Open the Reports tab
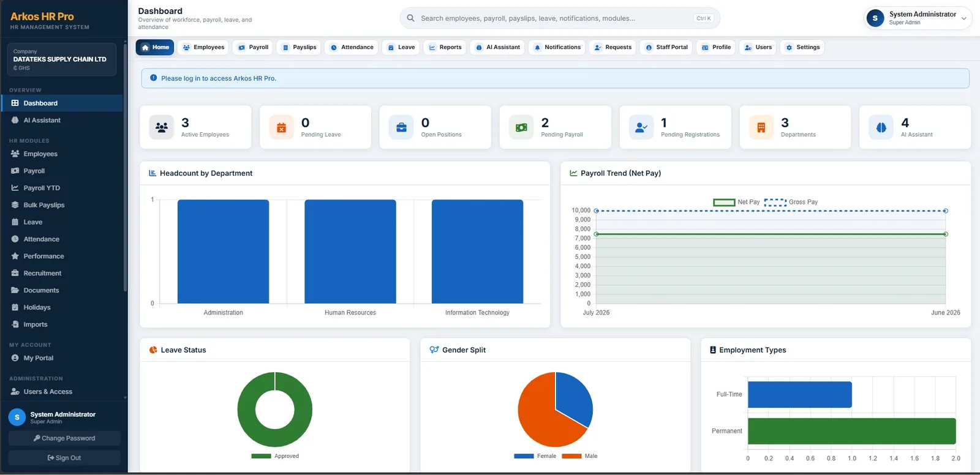980x475 pixels. [x=445, y=47]
